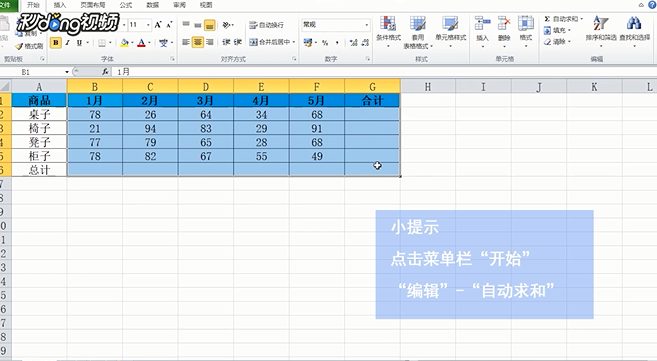
Task: Expand the AutoSum dropdown arrow
Action: point(581,19)
